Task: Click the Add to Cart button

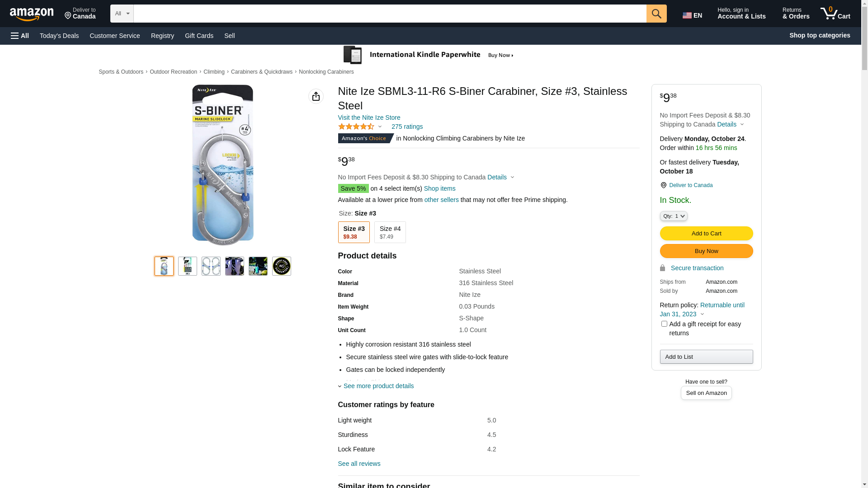Action: coord(706,234)
